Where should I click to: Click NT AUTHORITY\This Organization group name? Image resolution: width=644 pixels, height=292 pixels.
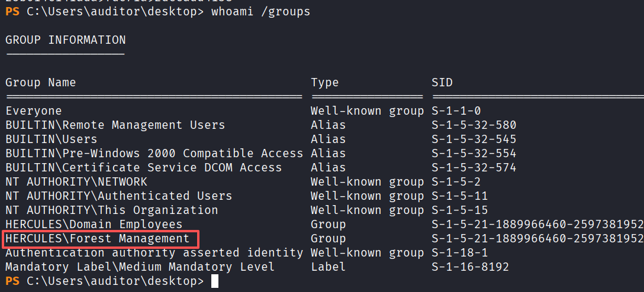click(112, 210)
